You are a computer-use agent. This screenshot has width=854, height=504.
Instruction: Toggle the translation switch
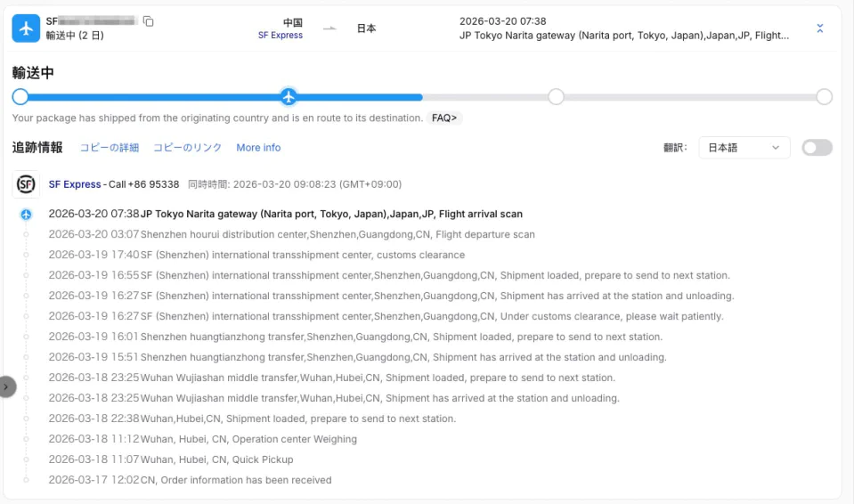pos(817,148)
